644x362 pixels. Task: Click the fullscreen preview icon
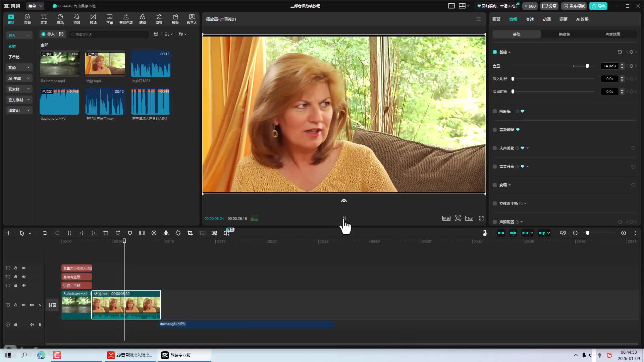pyautogui.click(x=481, y=218)
